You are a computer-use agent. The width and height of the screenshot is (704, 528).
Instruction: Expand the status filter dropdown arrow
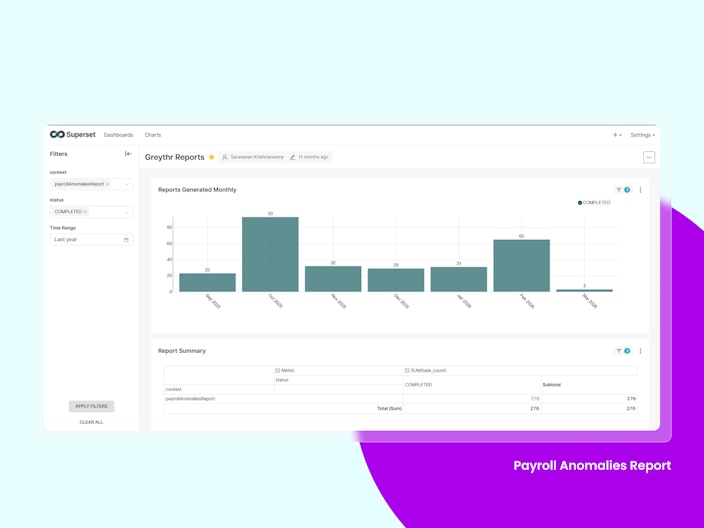[x=127, y=212]
